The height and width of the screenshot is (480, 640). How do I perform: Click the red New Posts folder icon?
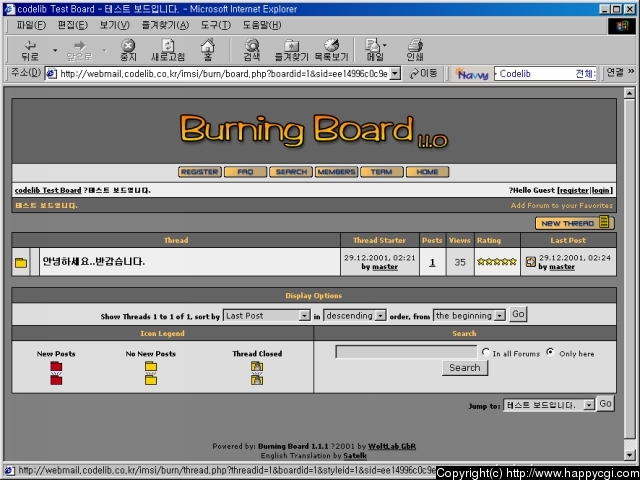click(x=56, y=373)
